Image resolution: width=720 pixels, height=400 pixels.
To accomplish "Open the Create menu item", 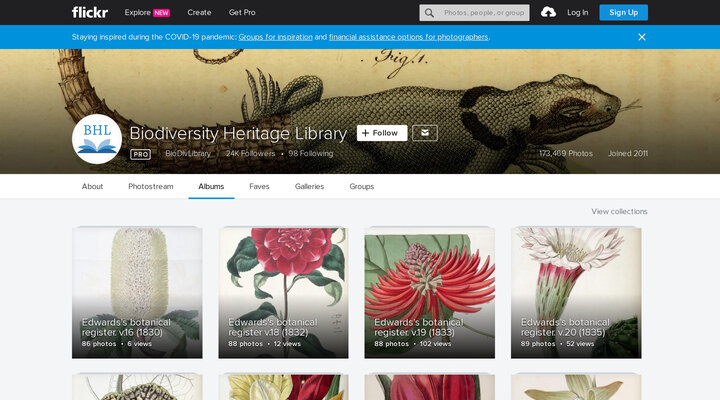I will pyautogui.click(x=199, y=12).
